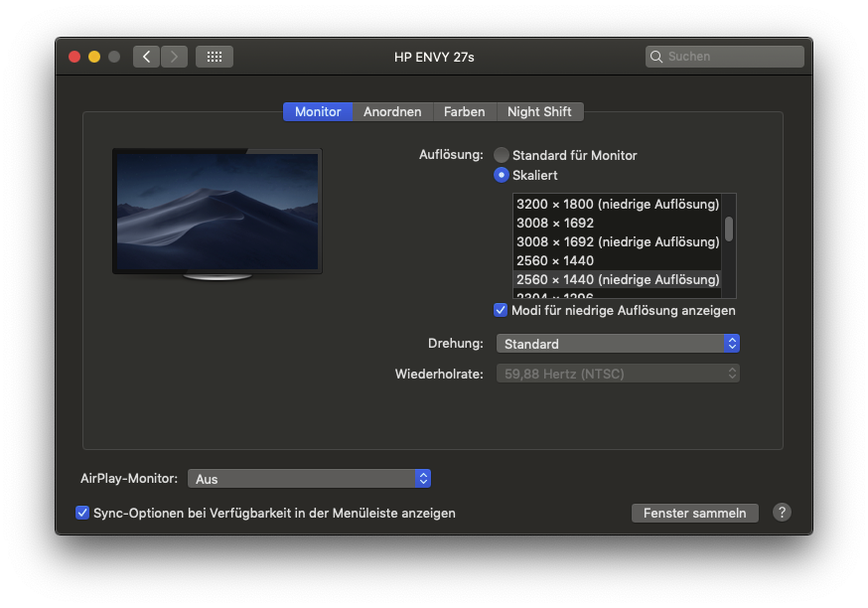This screenshot has height=608, width=868.
Task: Open the Drehung dropdown menu
Action: [x=618, y=344]
